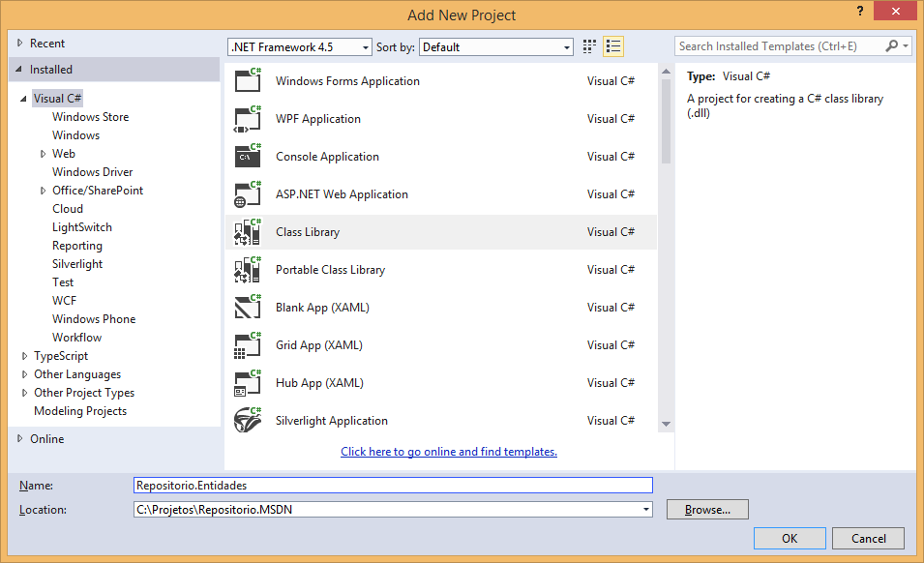This screenshot has width=924, height=563.
Task: Select the Console Application template name
Action: point(328,157)
